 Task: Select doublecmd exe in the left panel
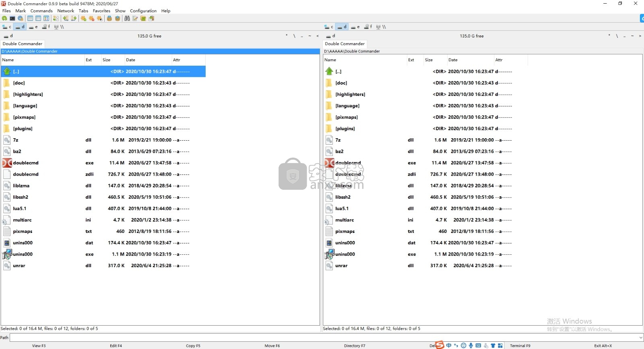pyautogui.click(x=103, y=163)
